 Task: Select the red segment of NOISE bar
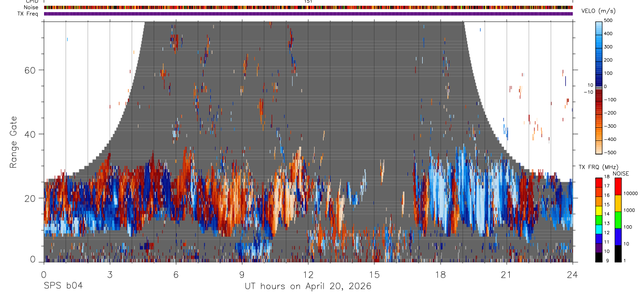(618, 186)
